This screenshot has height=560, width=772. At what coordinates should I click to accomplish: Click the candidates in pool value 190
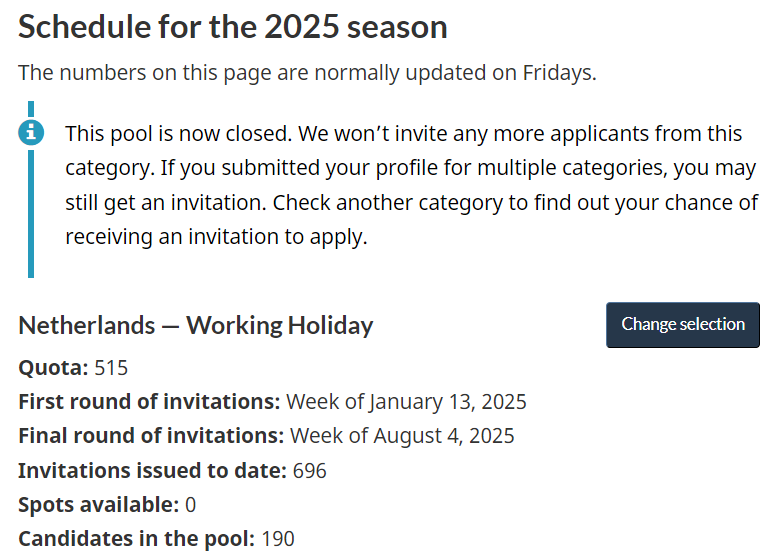pos(278,538)
